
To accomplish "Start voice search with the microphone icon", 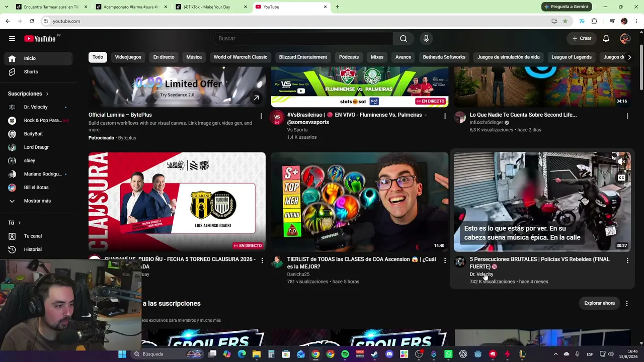I will pyautogui.click(x=426, y=39).
